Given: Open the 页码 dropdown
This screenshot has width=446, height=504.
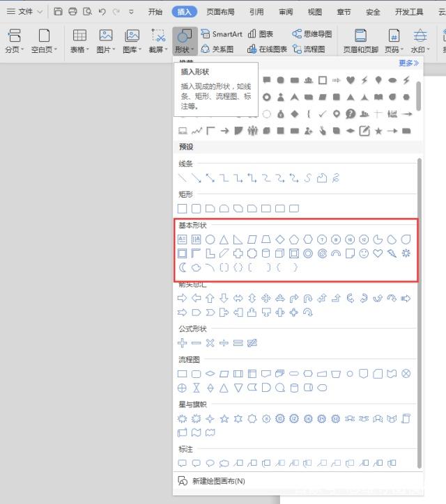Looking at the screenshot, I should 394,41.
